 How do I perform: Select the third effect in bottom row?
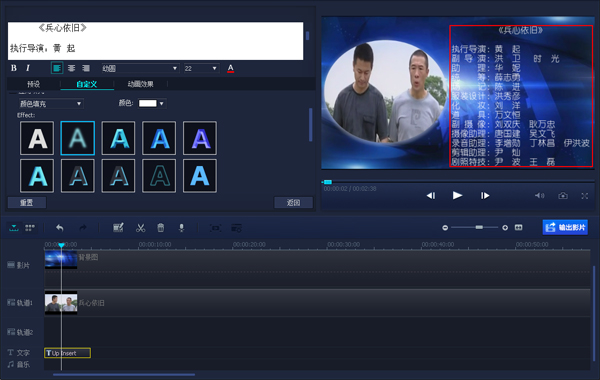(x=118, y=176)
